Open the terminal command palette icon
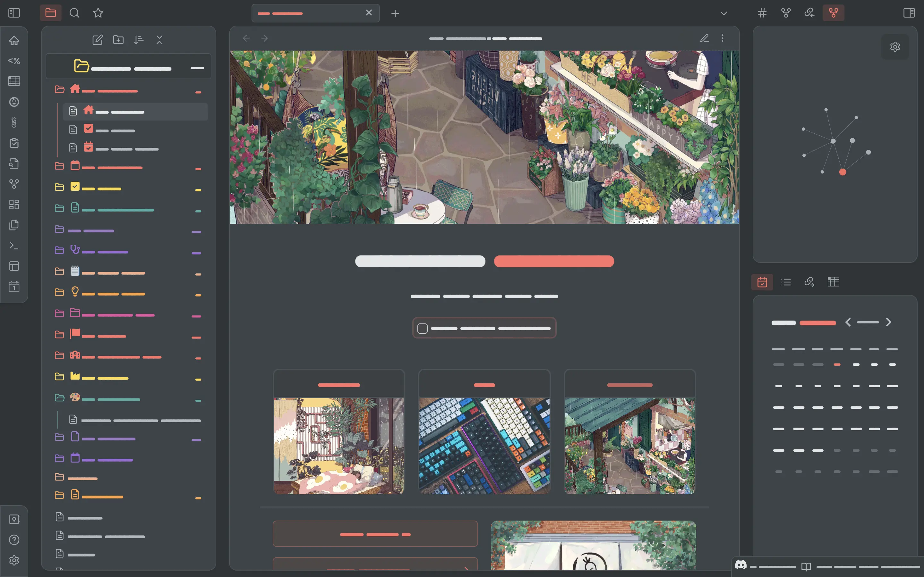Viewport: 924px width, 577px height. 14,246
